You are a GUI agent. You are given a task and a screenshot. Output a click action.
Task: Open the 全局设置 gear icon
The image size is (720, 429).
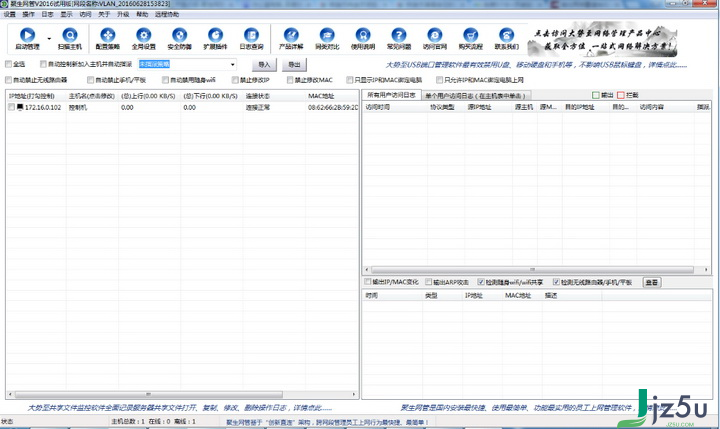click(143, 35)
